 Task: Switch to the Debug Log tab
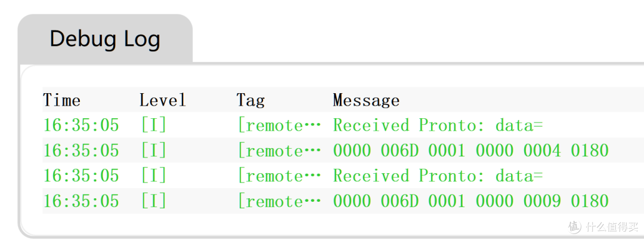pos(105,39)
